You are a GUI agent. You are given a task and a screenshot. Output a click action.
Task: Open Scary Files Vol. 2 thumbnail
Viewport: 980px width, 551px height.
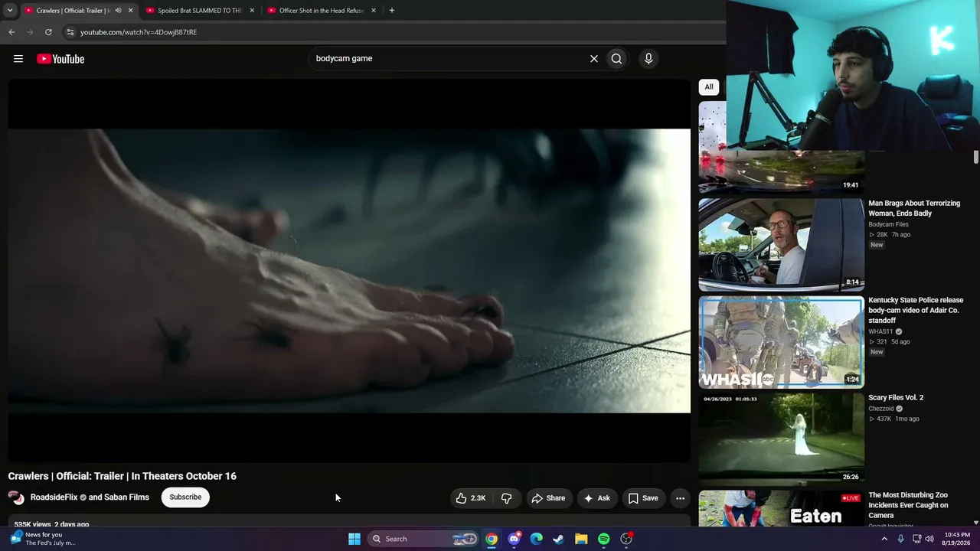[x=781, y=439]
